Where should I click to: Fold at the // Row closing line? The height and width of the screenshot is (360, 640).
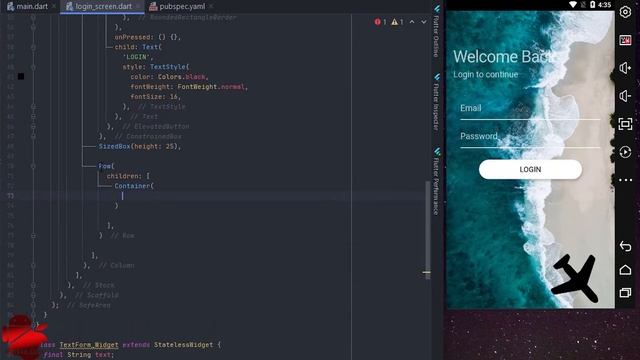pos(33,236)
